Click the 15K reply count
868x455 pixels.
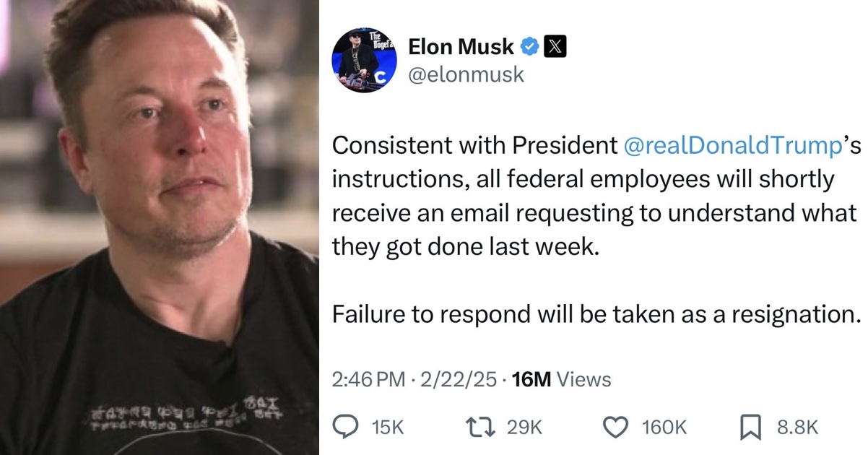387,427
